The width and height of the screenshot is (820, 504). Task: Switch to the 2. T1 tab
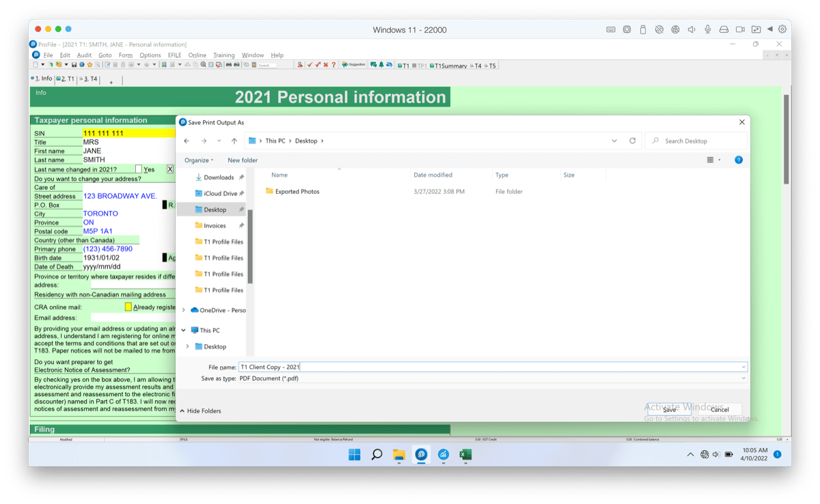click(x=66, y=79)
